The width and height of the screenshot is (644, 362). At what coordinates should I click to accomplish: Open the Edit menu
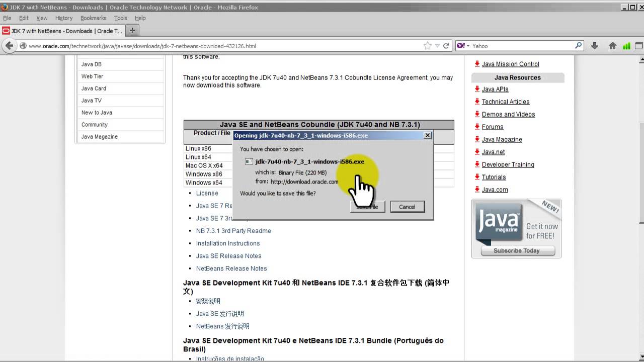tap(24, 18)
